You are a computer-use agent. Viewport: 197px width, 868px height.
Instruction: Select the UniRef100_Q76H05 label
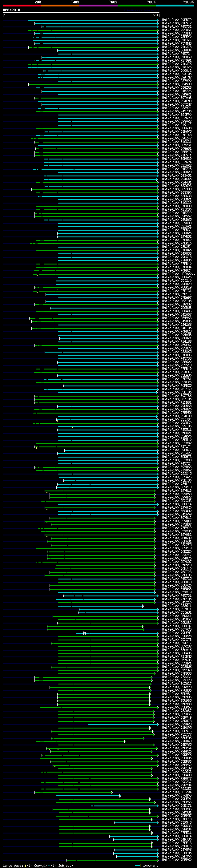coord(177,796)
